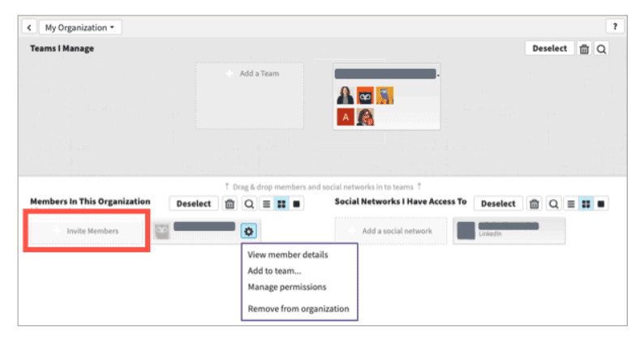Click the back arrow button
Screen dimensions: 644x339
coord(30,28)
